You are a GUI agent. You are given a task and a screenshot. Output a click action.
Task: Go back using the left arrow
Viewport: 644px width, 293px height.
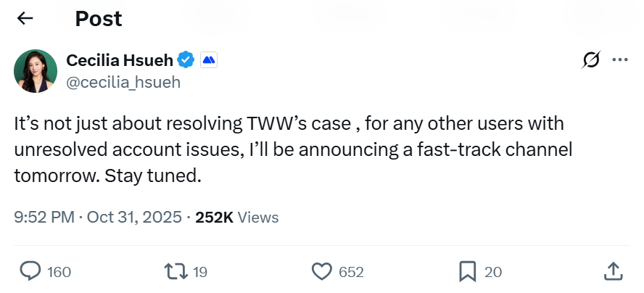(x=25, y=18)
